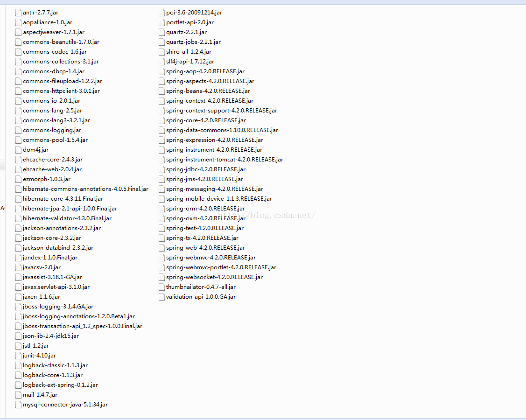Click the icon beside poi-3.6-20091214.jar

pyautogui.click(x=161, y=13)
